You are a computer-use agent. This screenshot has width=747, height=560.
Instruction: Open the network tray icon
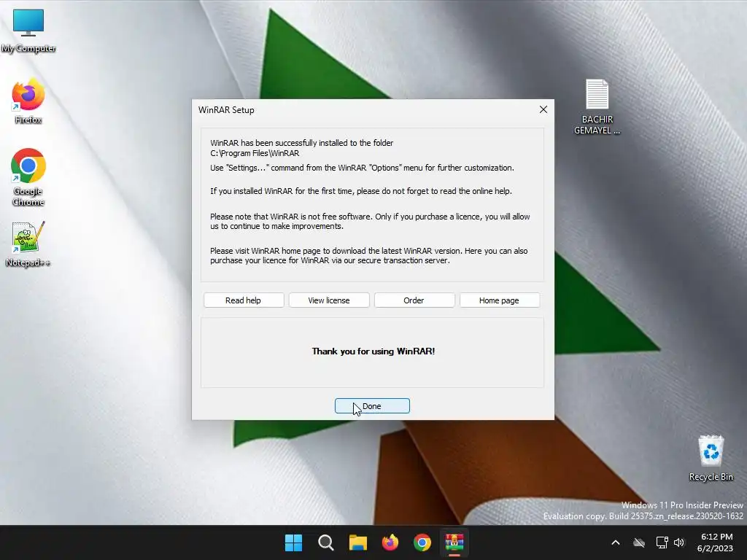(x=662, y=542)
